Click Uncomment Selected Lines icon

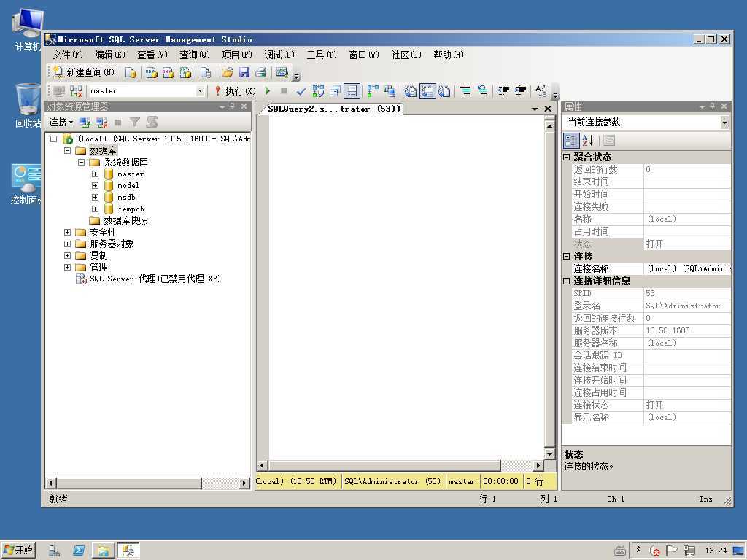tap(482, 91)
